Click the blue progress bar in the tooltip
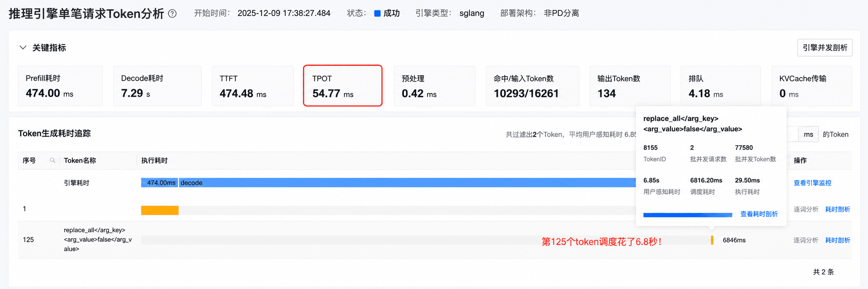Screen dimensions: 868x289 pos(687,215)
